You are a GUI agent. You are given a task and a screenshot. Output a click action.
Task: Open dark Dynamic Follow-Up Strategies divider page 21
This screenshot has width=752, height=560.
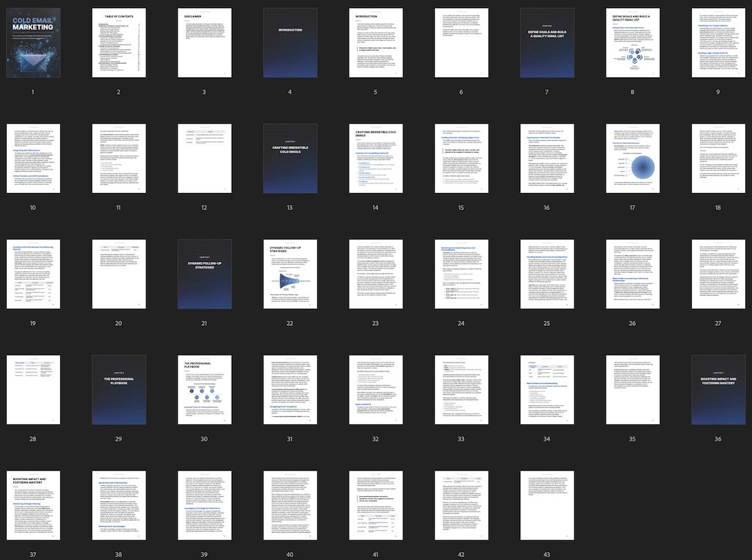coord(205,274)
